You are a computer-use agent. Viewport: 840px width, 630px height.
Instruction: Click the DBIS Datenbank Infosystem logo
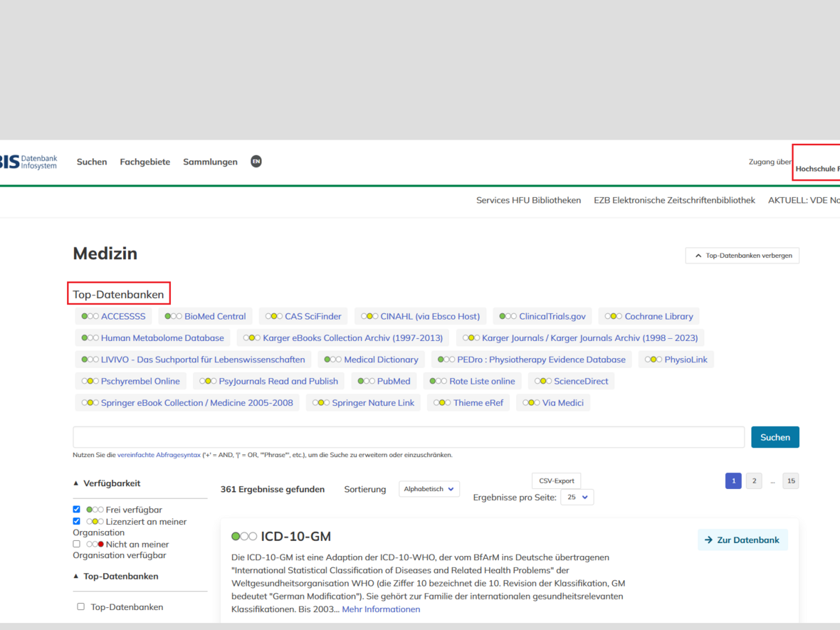point(28,162)
